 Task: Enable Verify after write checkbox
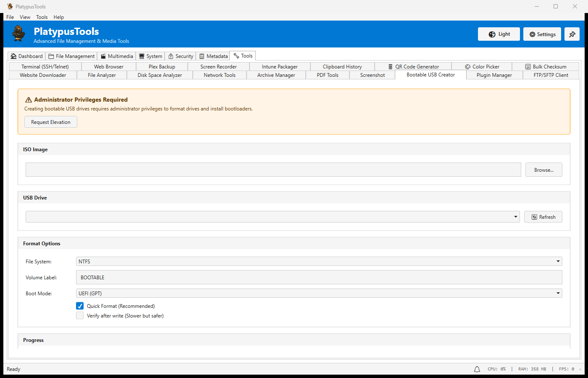coord(80,316)
